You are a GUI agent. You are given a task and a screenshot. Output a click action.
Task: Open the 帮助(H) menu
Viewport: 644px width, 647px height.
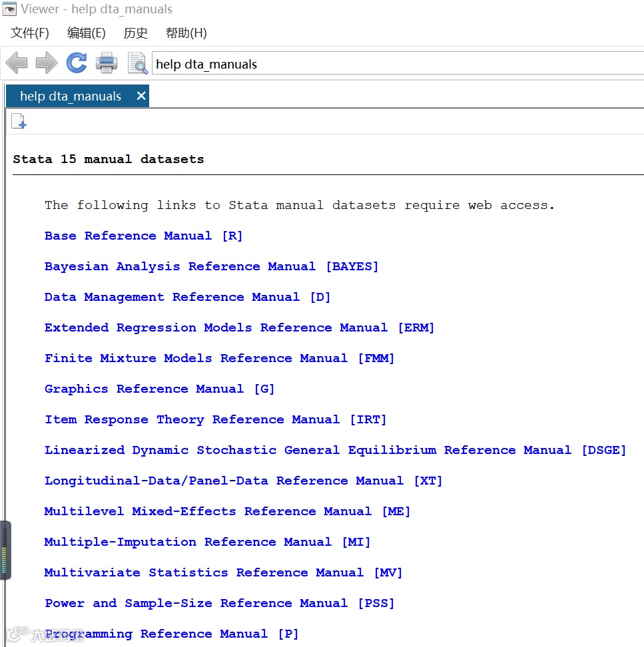[x=186, y=33]
